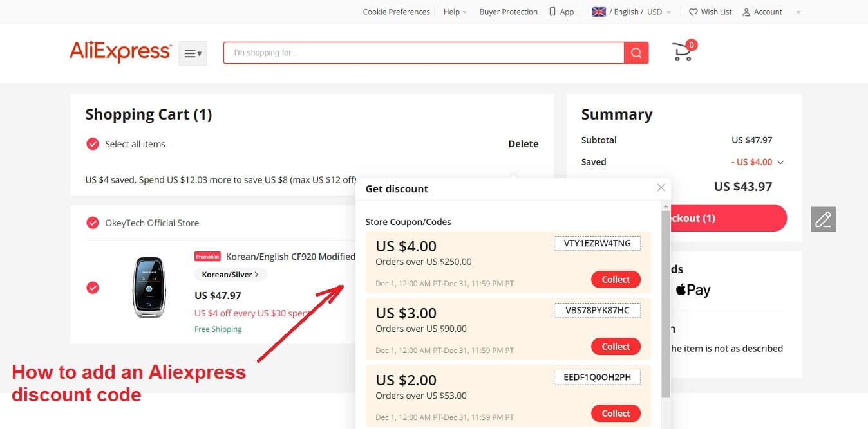Click the Free Shipping label

pyautogui.click(x=218, y=329)
